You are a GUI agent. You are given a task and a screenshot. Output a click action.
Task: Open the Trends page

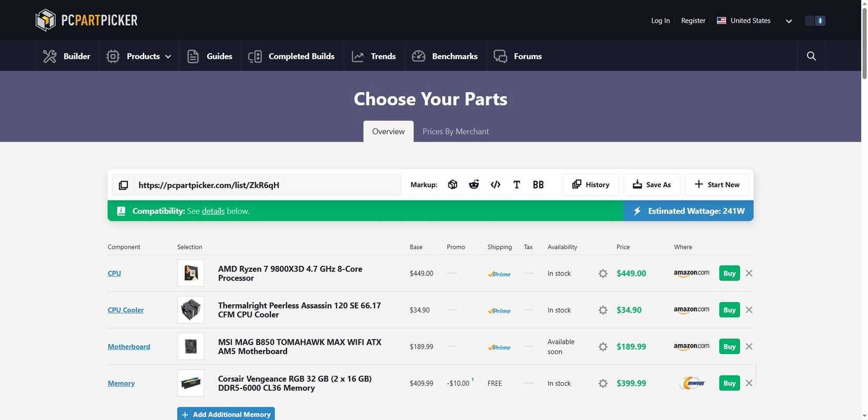point(374,56)
